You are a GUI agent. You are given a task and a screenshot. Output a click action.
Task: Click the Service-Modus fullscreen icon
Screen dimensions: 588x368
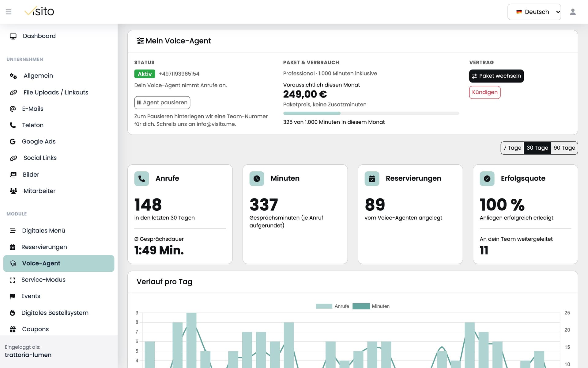point(12,280)
